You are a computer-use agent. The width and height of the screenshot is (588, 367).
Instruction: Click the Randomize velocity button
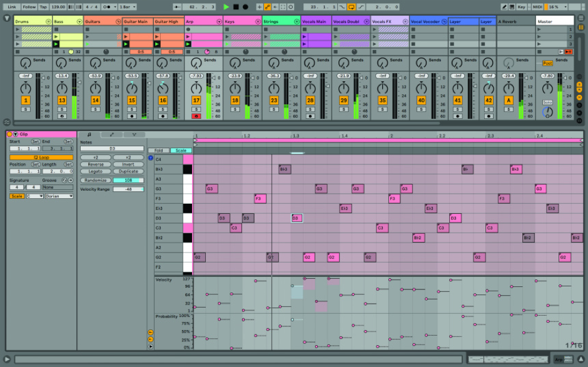point(94,180)
